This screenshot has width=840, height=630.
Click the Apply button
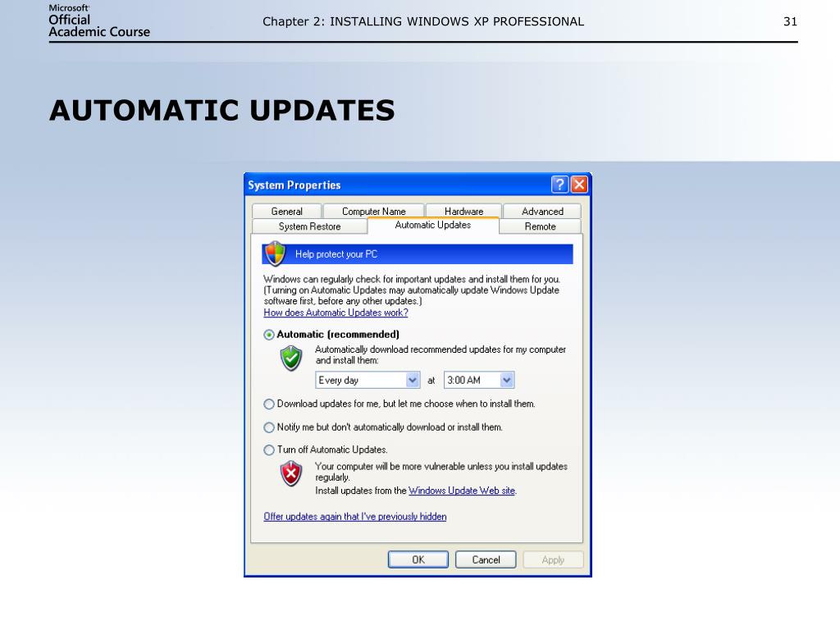pos(553,559)
